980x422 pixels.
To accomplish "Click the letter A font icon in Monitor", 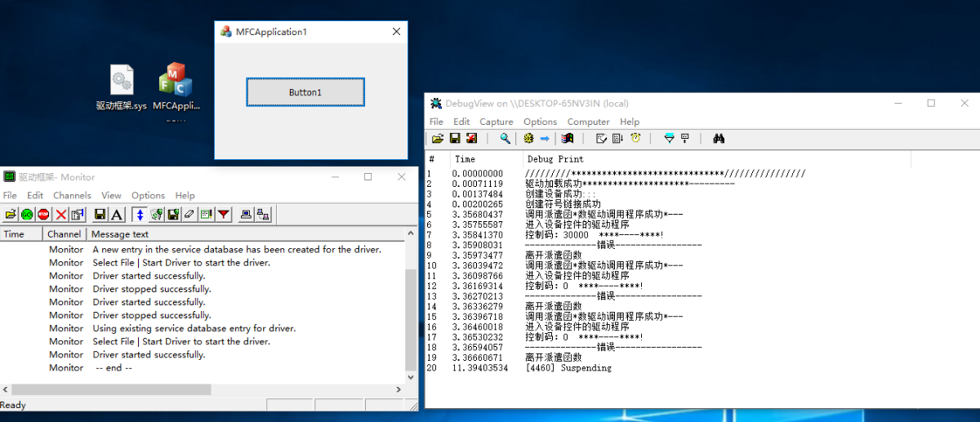I will coord(117,215).
